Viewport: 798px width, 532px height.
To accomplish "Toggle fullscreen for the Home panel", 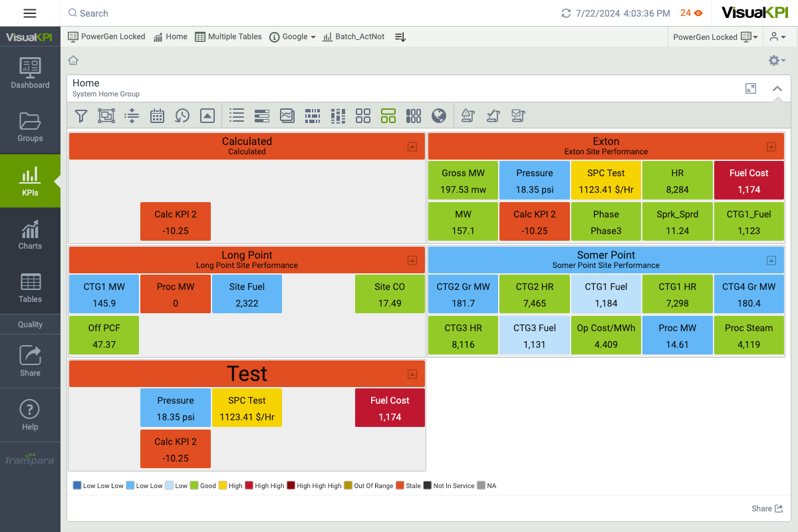I will point(751,88).
